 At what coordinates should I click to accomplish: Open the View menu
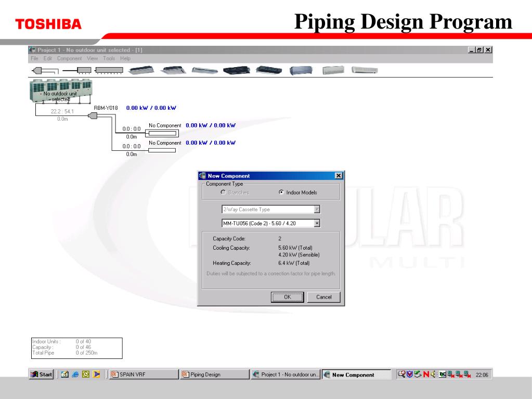coord(92,58)
